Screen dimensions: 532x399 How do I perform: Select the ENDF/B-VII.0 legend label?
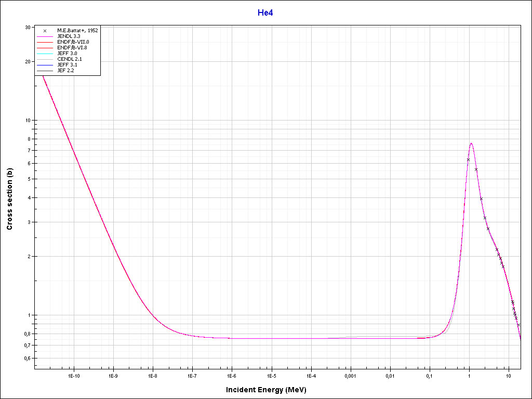(73, 42)
